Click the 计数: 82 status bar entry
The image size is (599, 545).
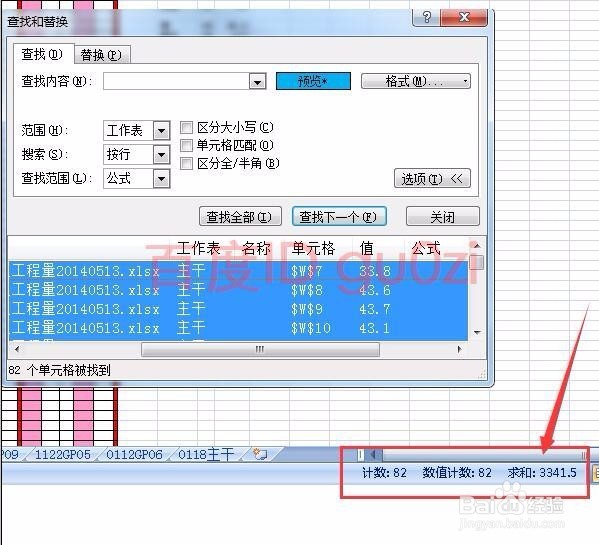pos(384,473)
